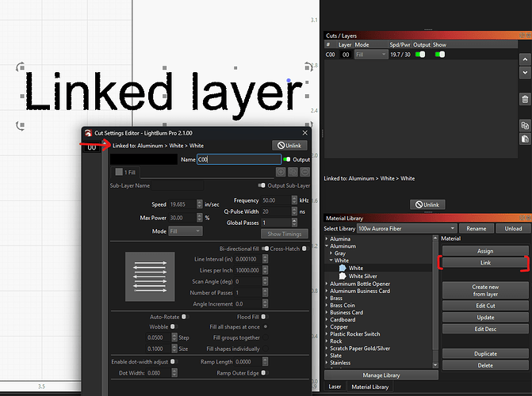Click the Update button
Screen dimensions: 532x396
(485, 318)
